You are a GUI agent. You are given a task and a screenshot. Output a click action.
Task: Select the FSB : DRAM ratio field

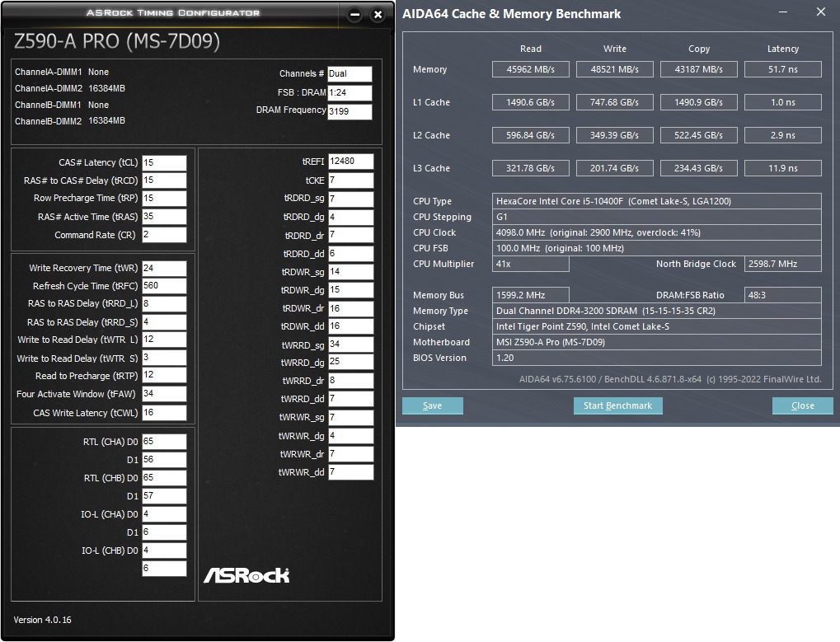pyautogui.click(x=350, y=92)
